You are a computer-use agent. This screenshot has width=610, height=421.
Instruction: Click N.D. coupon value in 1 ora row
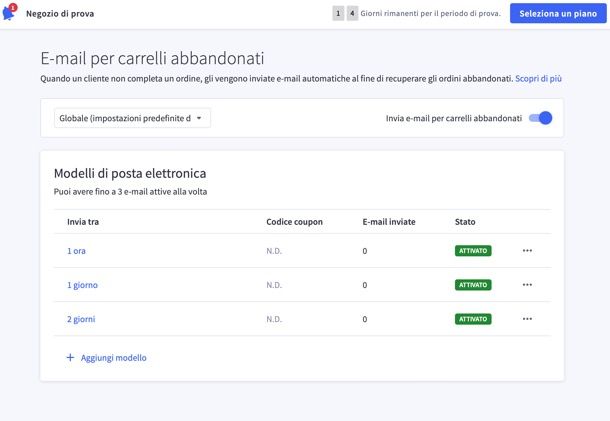274,251
